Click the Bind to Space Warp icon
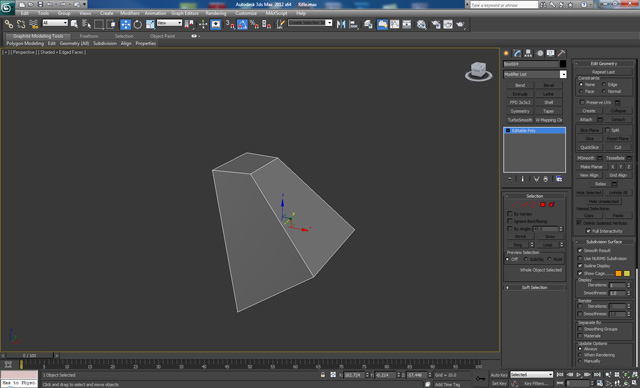 pos(33,24)
